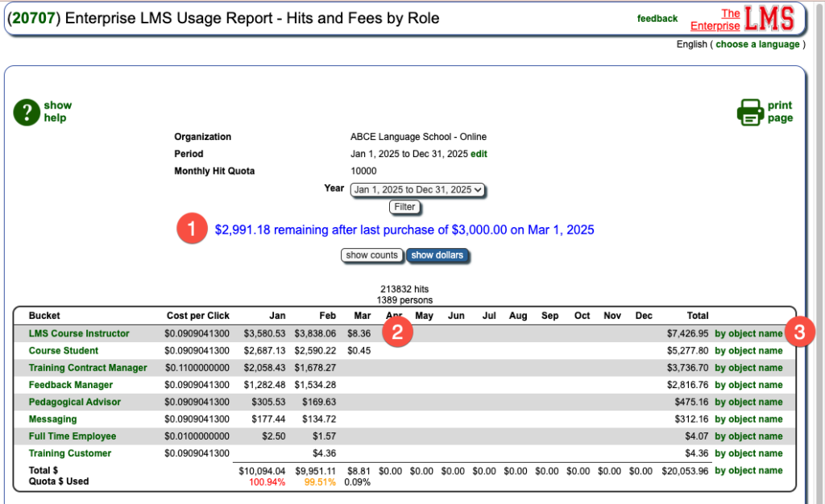Switch to show counts view
Viewport: 825px width, 504px height.
click(x=372, y=255)
